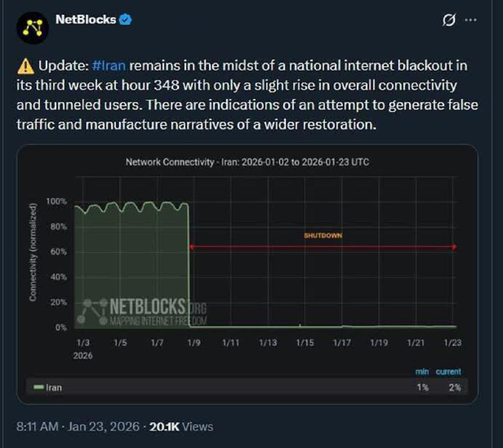Click the green Iran legend swatch

tap(39, 387)
